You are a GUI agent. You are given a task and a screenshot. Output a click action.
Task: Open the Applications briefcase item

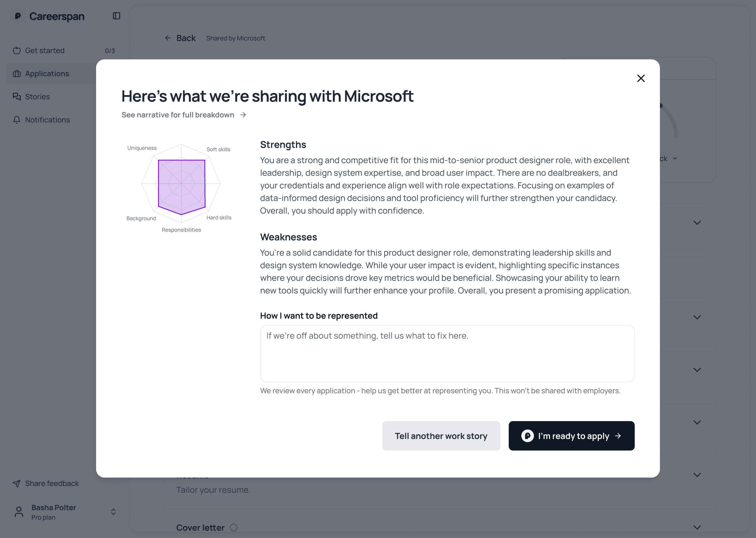point(47,74)
